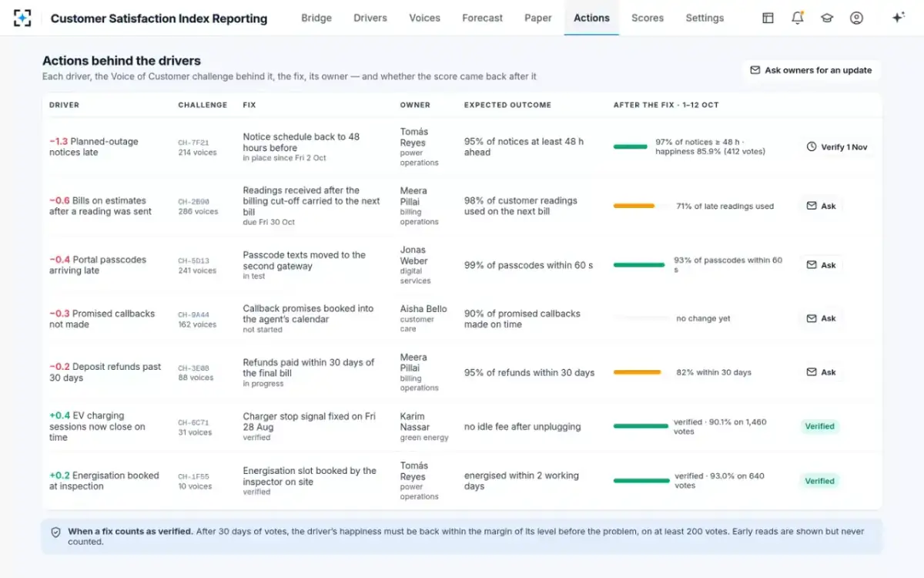
Task: Select driver Bills on estimates
Action: click(x=100, y=206)
